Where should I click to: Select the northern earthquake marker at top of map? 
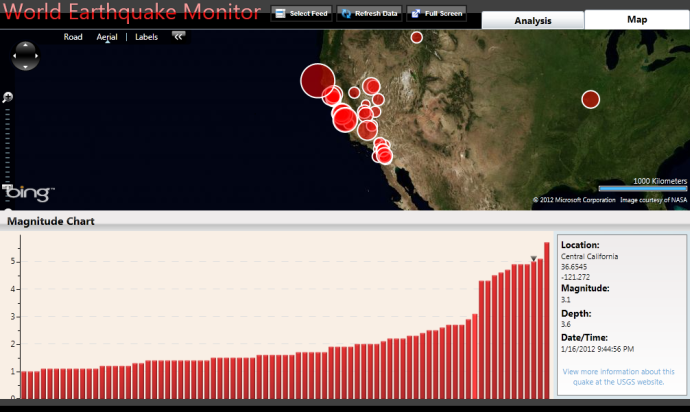click(x=417, y=37)
